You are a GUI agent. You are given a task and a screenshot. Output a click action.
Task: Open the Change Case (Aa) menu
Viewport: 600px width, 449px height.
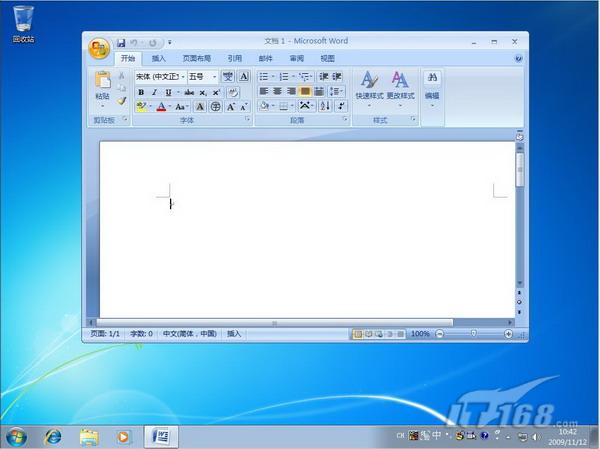click(x=181, y=107)
